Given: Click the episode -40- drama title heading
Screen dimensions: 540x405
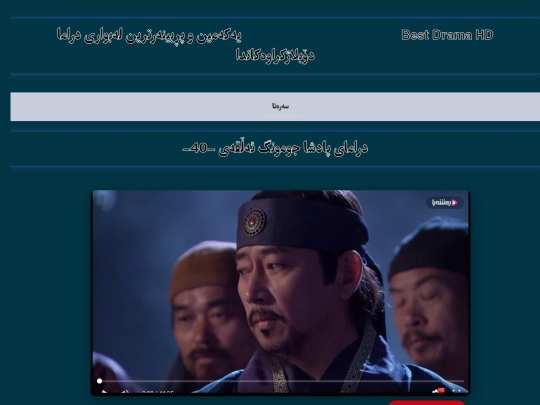Looking at the screenshot, I should pyautogui.click(x=275, y=148).
